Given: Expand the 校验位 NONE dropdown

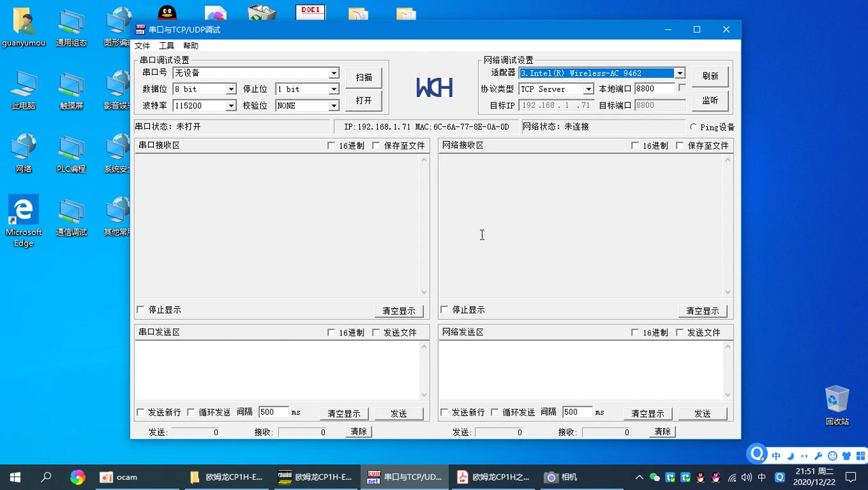Looking at the screenshot, I should click(334, 105).
